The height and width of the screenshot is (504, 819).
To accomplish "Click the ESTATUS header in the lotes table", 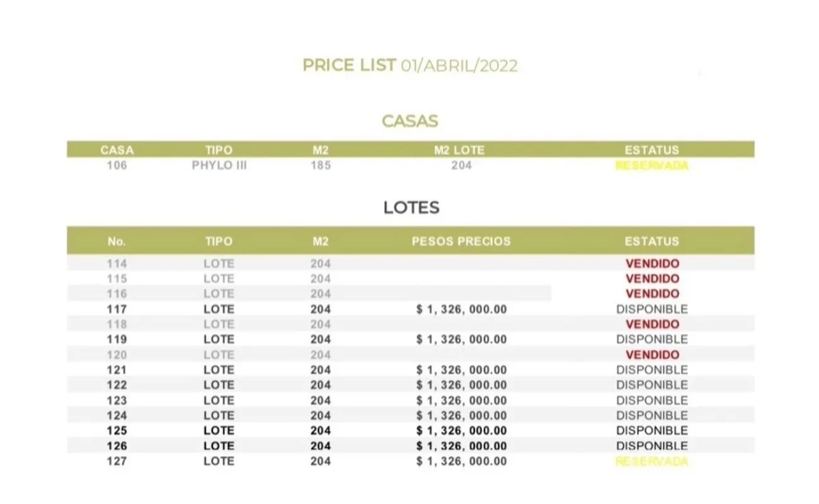I will [x=652, y=241].
